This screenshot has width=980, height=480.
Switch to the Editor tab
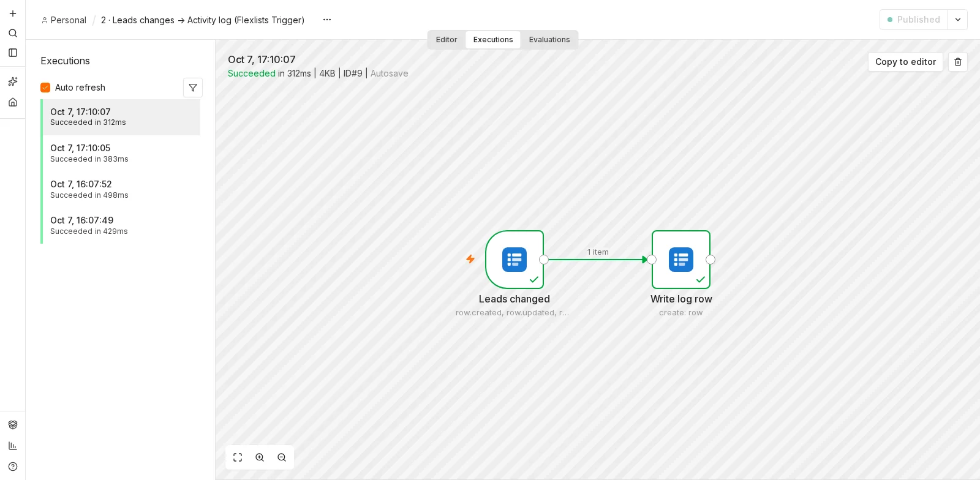(x=447, y=40)
